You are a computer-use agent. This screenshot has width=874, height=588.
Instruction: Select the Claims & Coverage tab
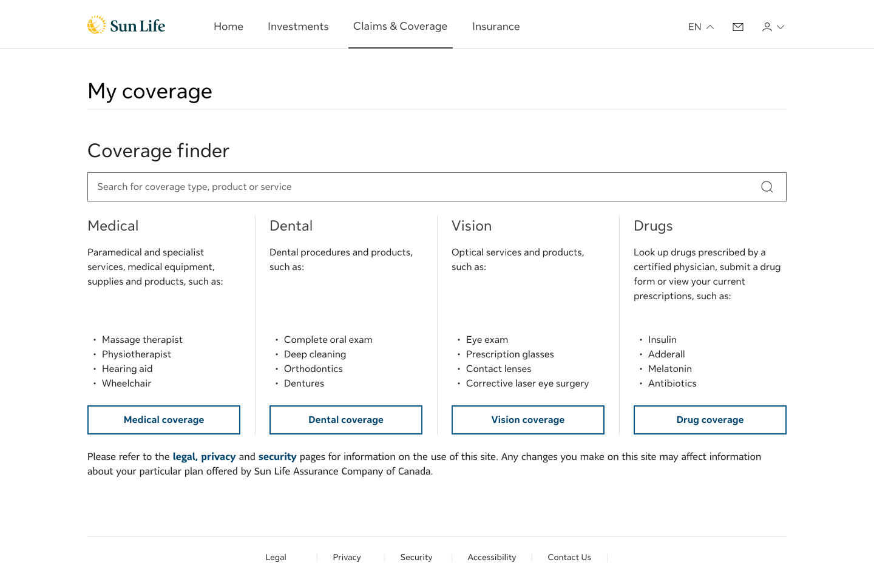coord(400,26)
